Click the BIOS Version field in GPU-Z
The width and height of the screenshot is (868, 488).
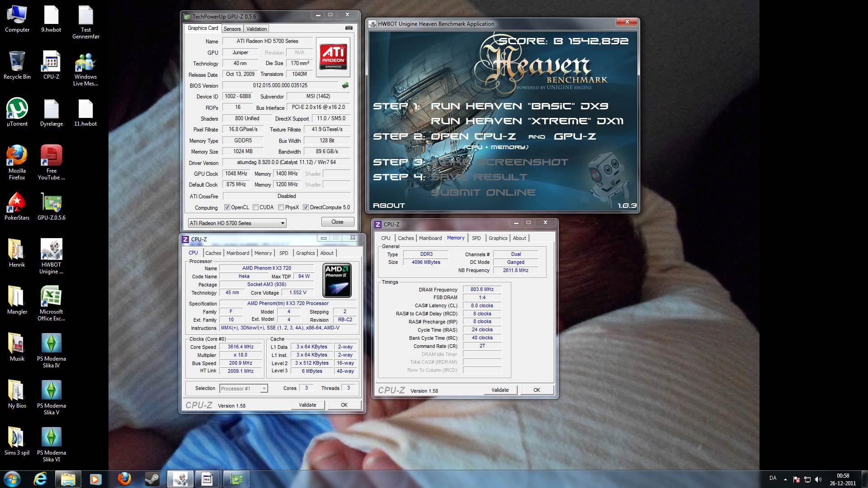coord(280,85)
